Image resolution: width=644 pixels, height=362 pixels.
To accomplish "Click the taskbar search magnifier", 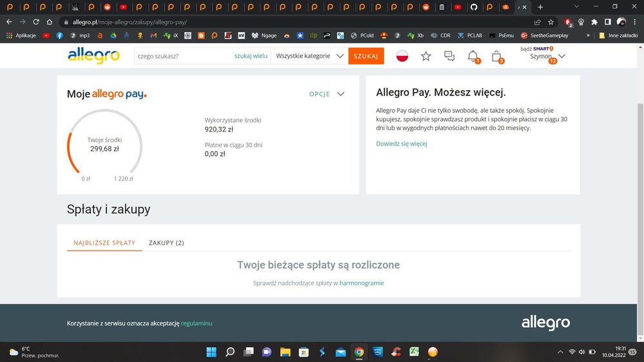I will [x=230, y=352].
